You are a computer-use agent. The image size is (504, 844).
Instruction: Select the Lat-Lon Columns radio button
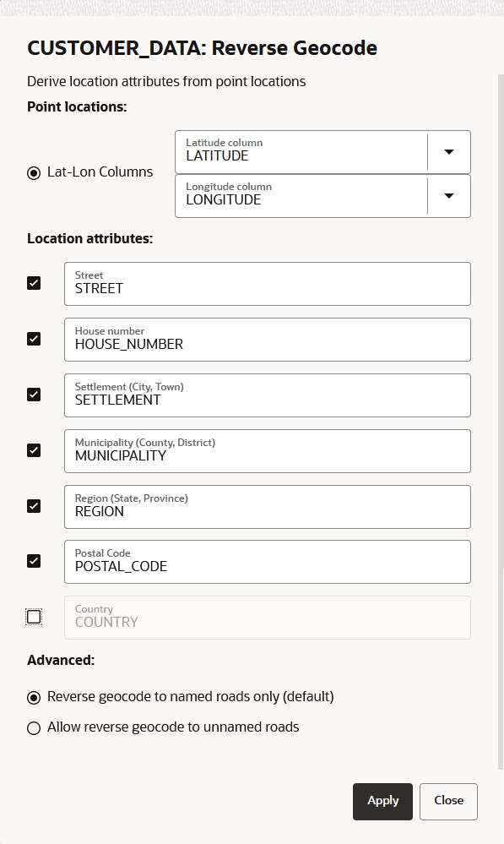click(34, 173)
